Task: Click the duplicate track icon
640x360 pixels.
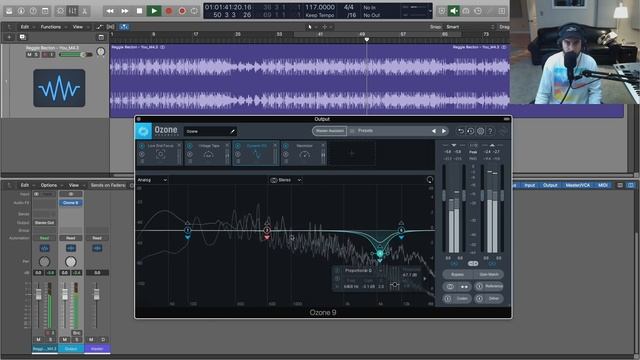Action: 22,37
